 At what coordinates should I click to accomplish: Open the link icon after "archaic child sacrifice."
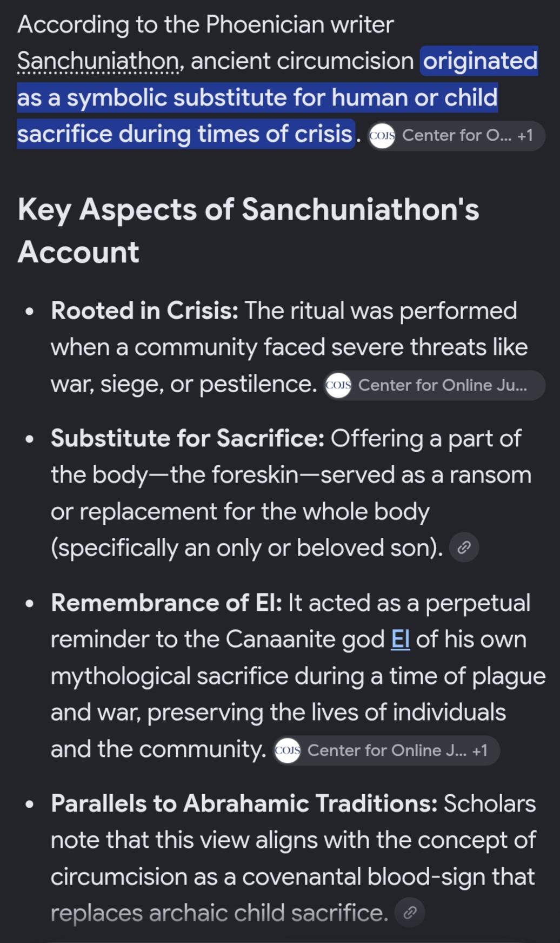click(410, 913)
